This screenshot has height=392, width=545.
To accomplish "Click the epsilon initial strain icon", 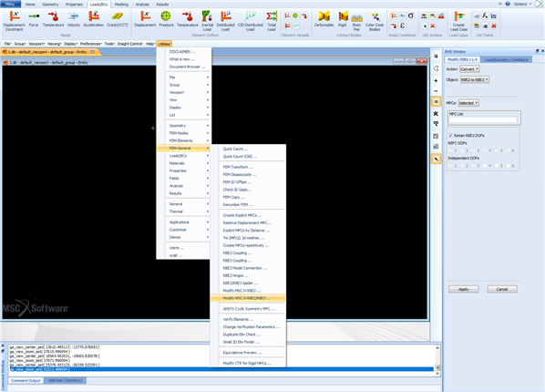I will tap(403, 26).
